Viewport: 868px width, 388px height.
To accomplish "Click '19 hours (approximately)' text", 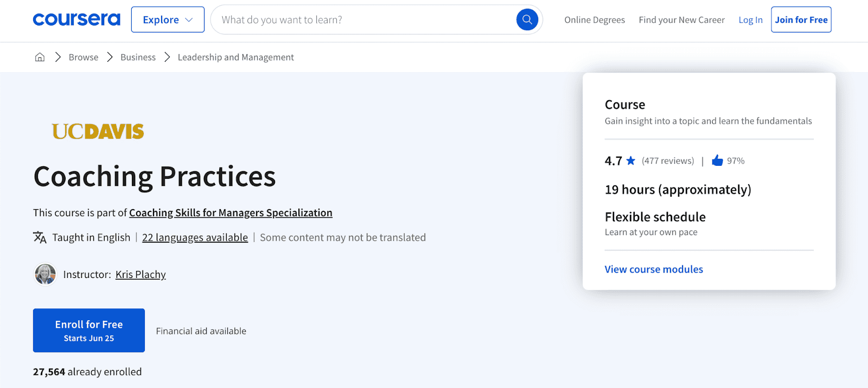I will click(678, 190).
